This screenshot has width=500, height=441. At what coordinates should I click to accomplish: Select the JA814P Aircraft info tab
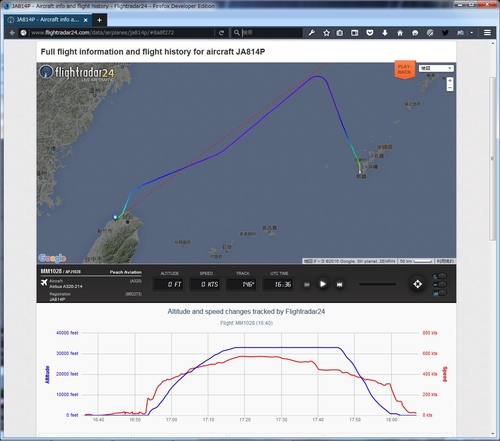(x=48, y=20)
